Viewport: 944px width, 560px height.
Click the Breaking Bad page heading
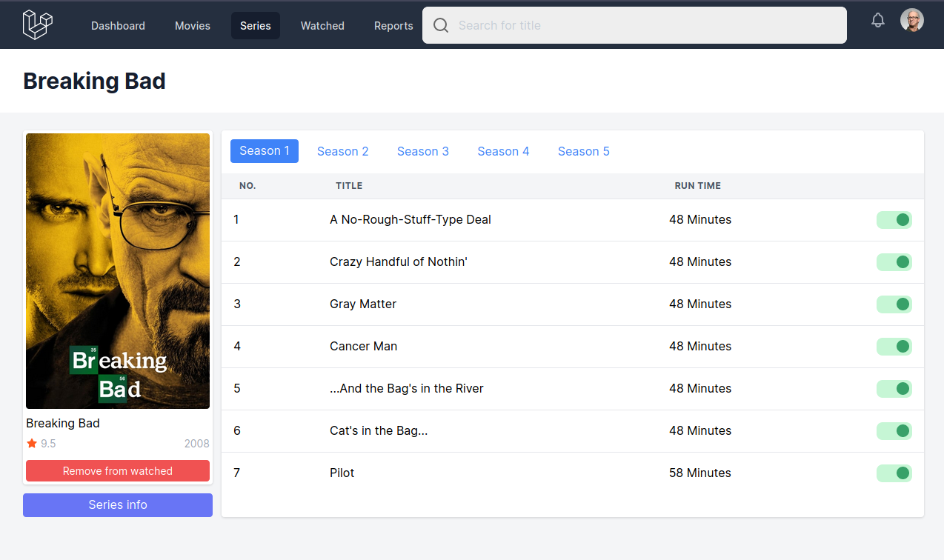tap(94, 81)
